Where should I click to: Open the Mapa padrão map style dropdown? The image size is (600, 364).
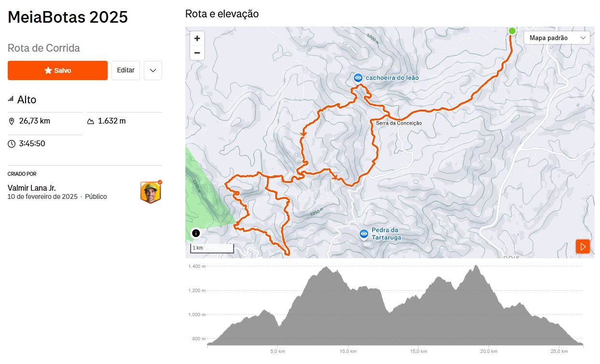tap(557, 38)
